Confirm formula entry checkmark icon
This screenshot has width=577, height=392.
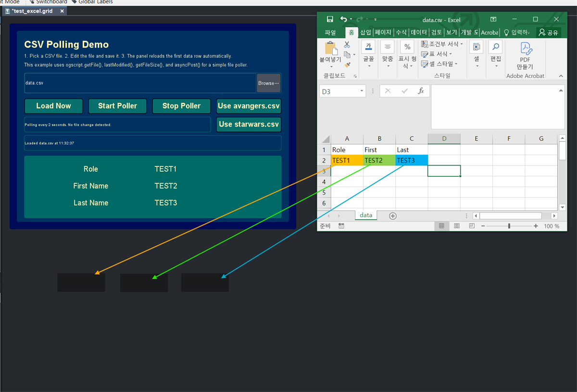[x=404, y=91]
